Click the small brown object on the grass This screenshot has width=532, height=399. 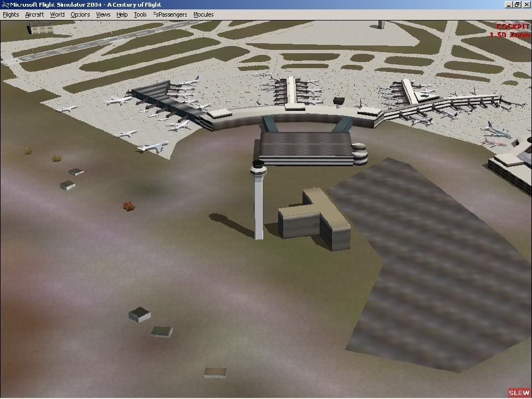click(129, 206)
